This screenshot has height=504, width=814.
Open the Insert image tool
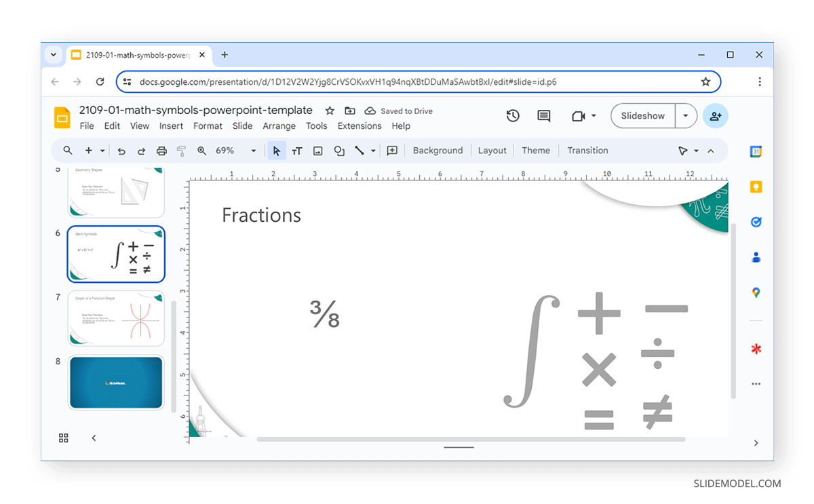317,150
